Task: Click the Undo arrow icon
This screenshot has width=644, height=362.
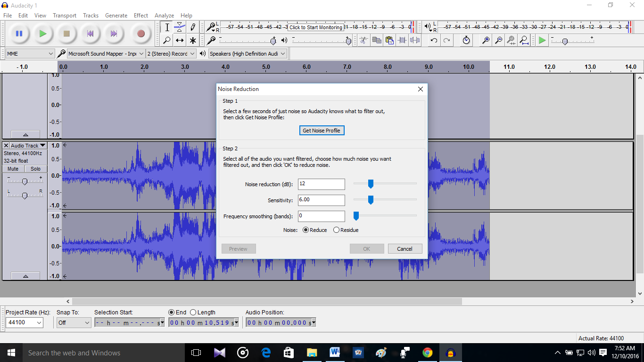Action: [x=434, y=40]
